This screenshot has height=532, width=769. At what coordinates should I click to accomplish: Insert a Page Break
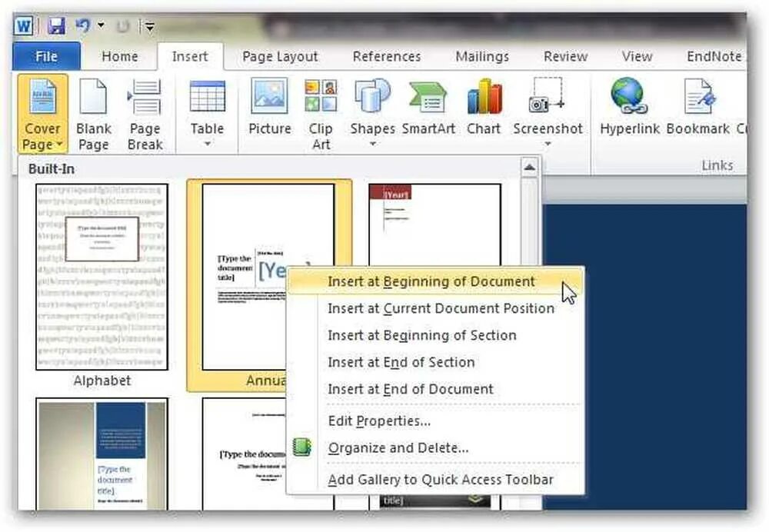[x=145, y=115]
